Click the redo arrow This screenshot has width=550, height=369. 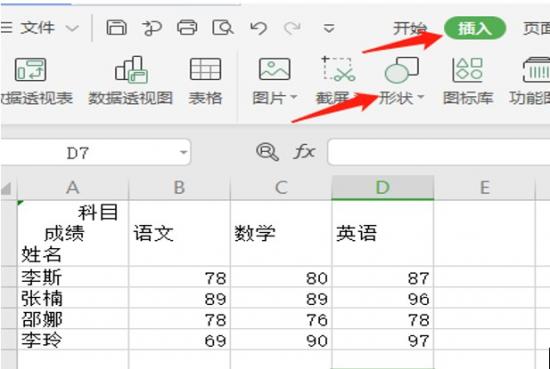pyautogui.click(x=292, y=28)
